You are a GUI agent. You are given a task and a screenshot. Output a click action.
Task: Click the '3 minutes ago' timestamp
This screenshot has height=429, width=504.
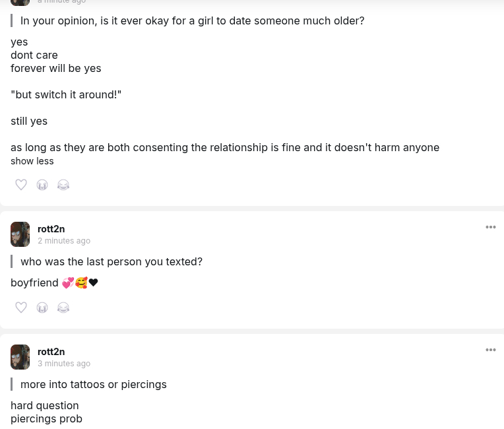tap(64, 364)
